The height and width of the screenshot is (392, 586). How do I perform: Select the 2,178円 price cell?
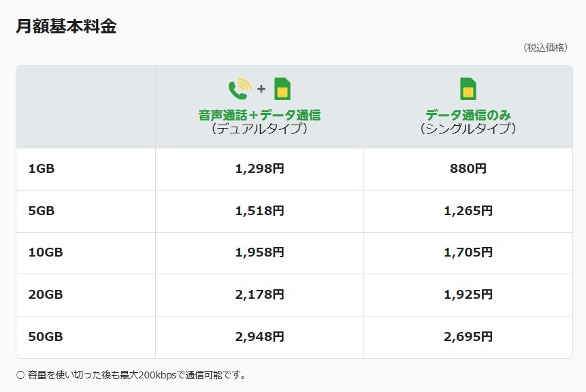point(259,295)
